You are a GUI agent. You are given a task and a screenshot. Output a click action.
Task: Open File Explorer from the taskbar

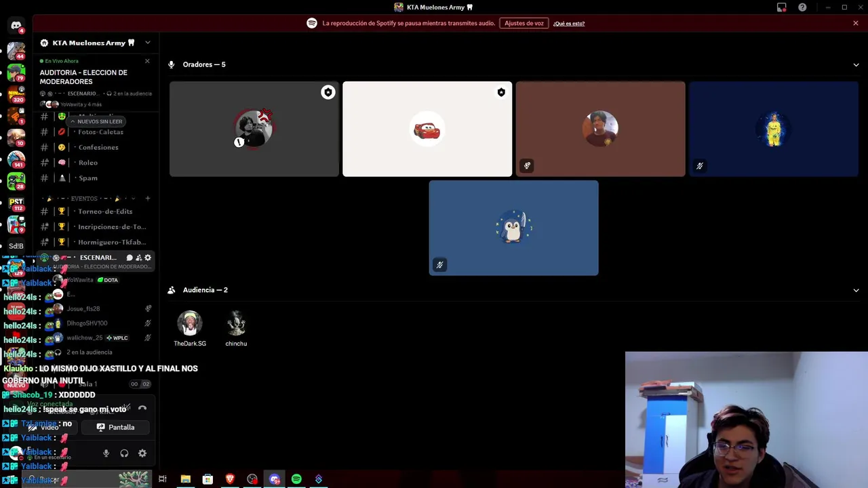tap(185, 479)
